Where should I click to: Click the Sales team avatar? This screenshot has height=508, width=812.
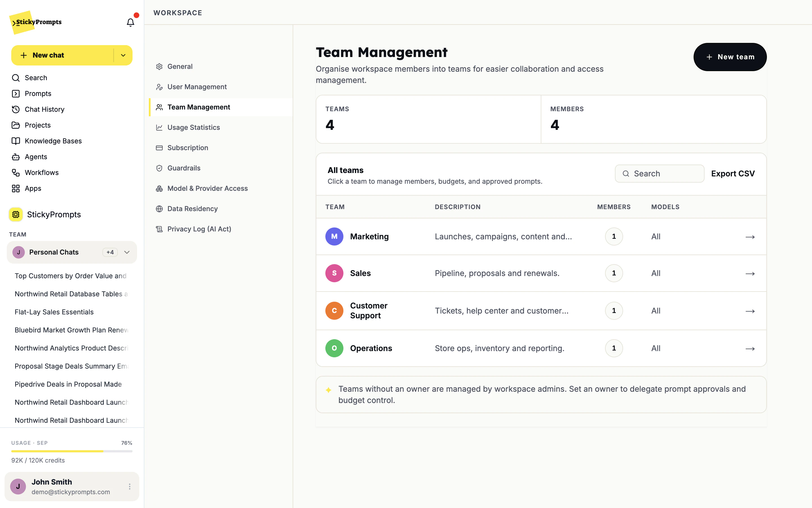(x=334, y=273)
